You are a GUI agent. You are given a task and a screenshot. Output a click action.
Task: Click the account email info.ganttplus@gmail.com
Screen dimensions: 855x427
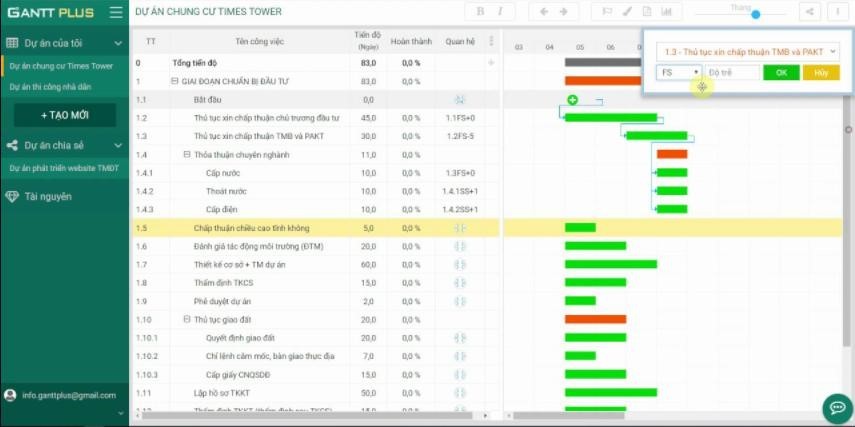click(x=69, y=395)
